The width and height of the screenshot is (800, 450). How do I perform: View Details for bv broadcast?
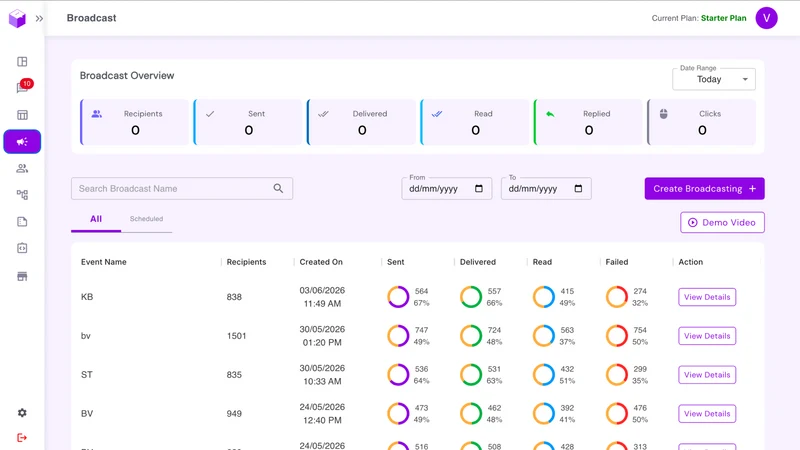click(x=707, y=336)
